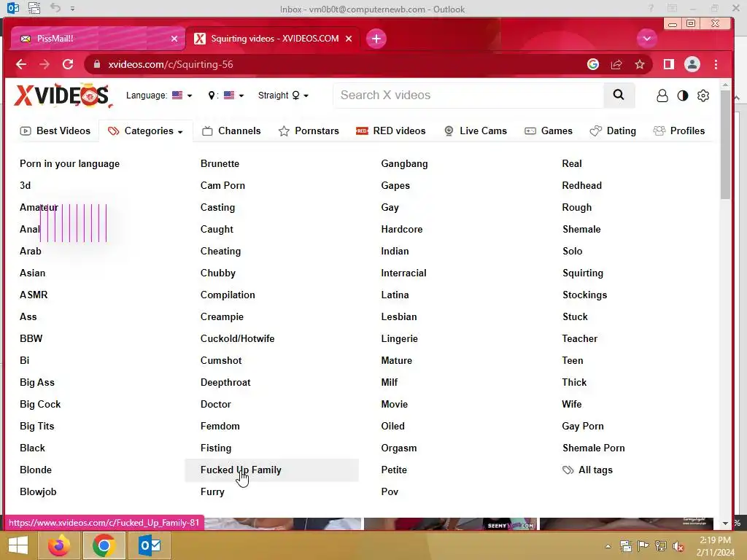Open the Games nav item
This screenshot has height=560, width=747.
point(549,131)
